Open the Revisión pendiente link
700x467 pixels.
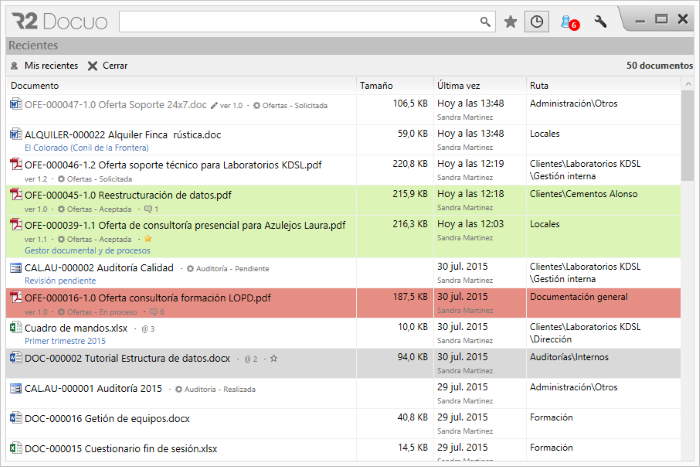click(60, 280)
